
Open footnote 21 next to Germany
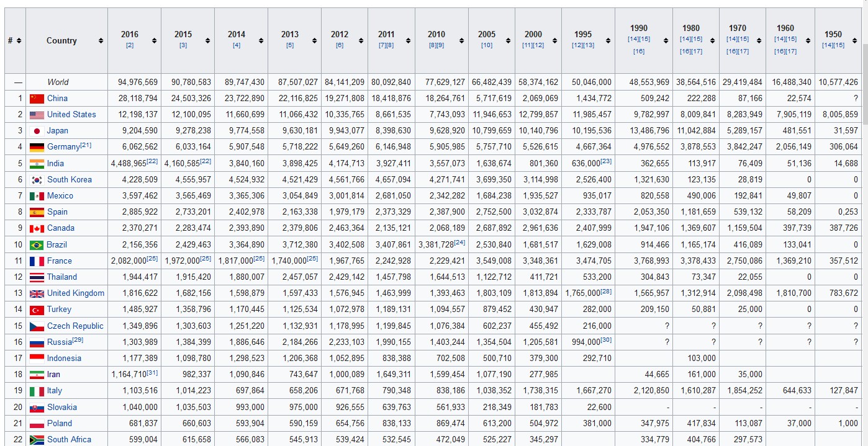pyautogui.click(x=86, y=145)
